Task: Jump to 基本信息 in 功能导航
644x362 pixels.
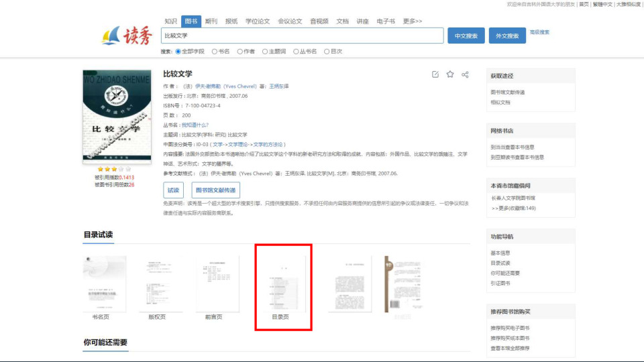Action: [500, 253]
